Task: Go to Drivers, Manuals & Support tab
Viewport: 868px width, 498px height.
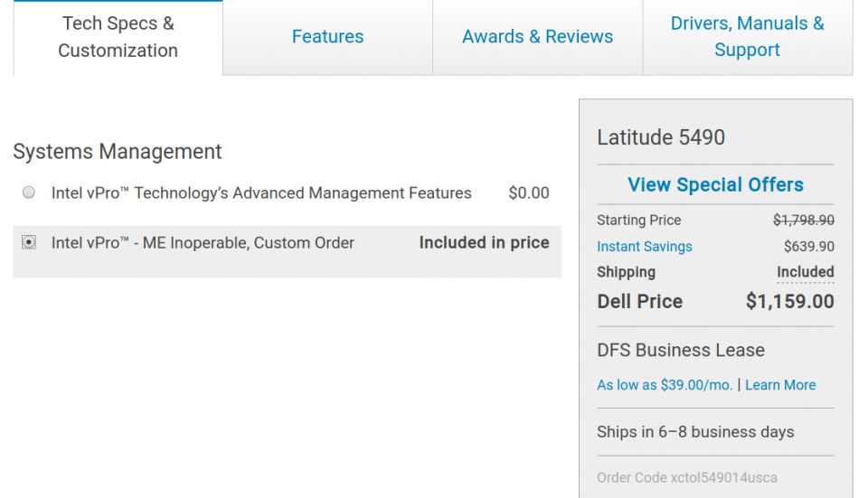Action: click(747, 37)
